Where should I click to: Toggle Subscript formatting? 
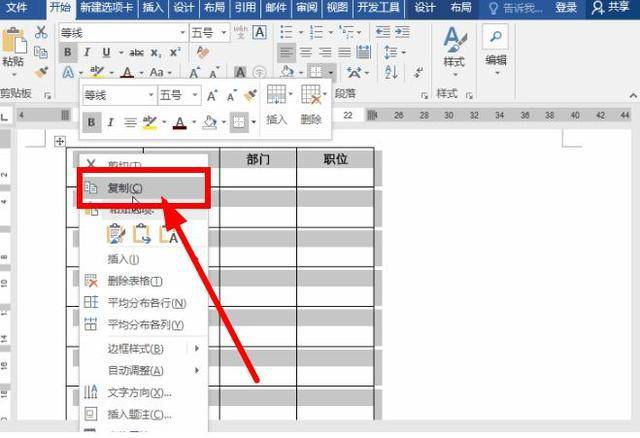(x=156, y=53)
